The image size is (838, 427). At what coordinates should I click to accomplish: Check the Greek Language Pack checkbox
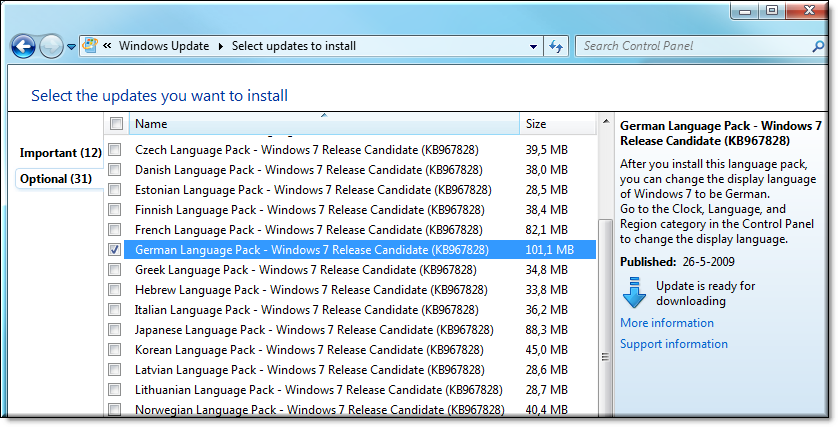point(114,270)
